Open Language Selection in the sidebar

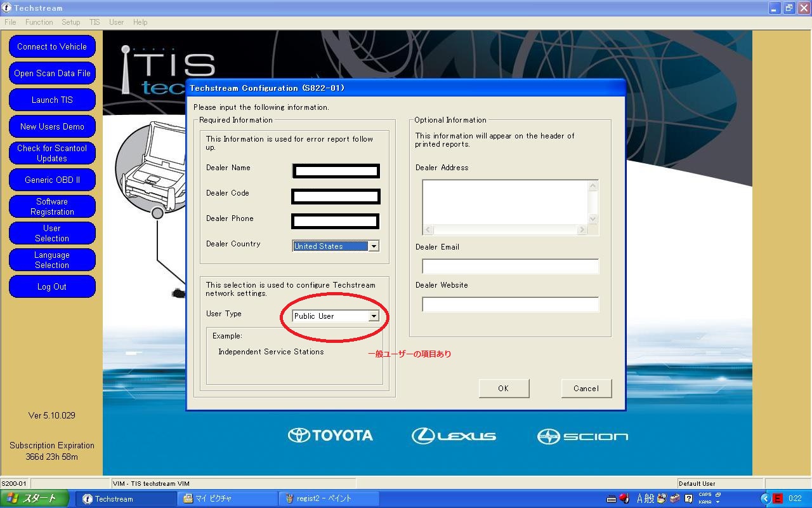(x=52, y=260)
